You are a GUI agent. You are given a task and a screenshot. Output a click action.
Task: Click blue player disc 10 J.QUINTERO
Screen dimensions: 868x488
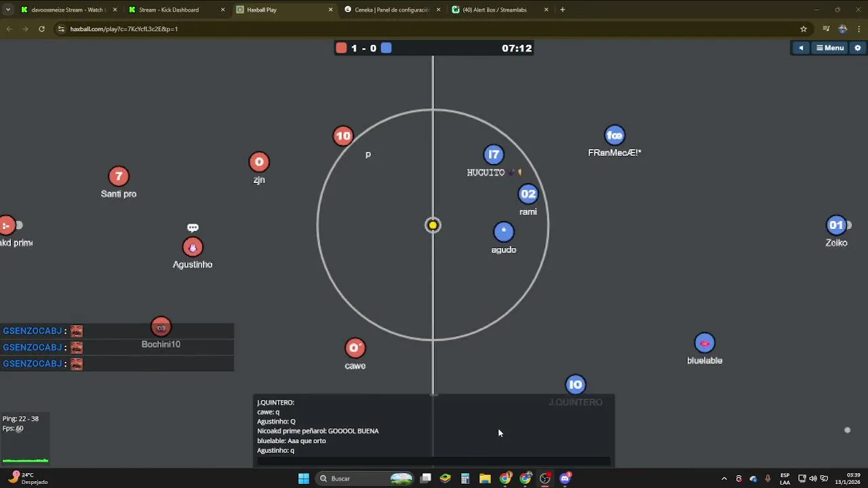click(x=575, y=385)
